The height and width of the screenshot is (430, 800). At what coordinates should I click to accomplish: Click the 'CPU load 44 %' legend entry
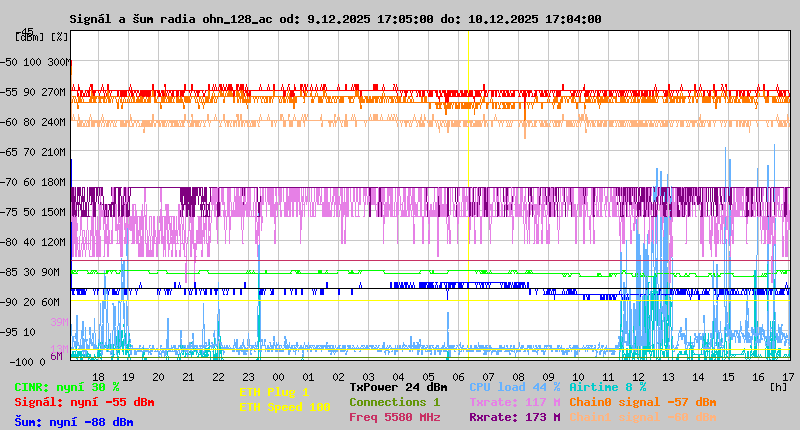click(515, 388)
